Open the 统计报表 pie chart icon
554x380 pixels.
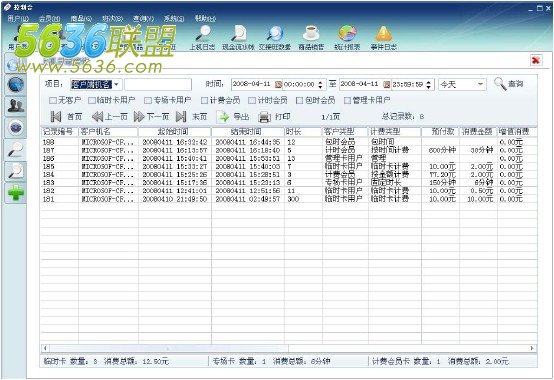tap(347, 34)
